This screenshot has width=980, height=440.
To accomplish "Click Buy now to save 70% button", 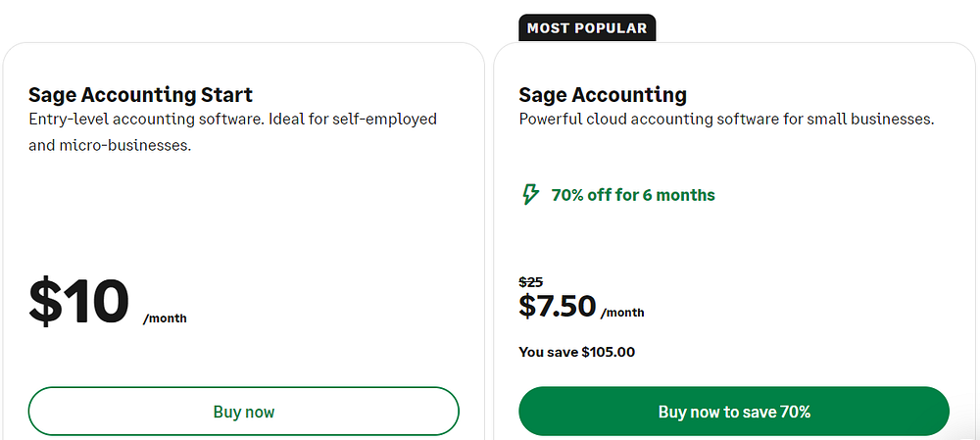I will point(734,412).
